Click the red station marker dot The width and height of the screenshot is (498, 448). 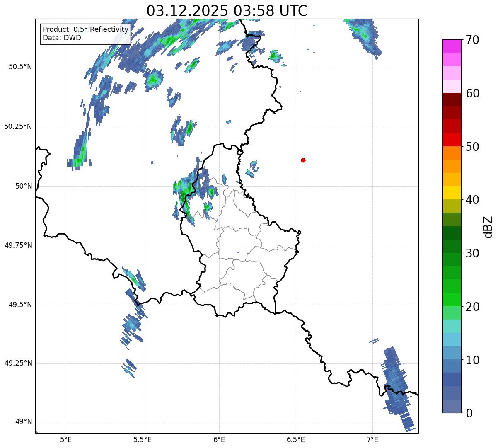coord(303,160)
